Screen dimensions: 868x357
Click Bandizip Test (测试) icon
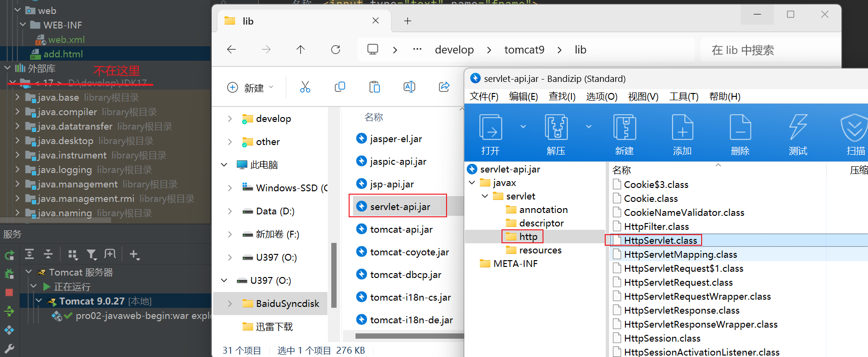coord(798,127)
